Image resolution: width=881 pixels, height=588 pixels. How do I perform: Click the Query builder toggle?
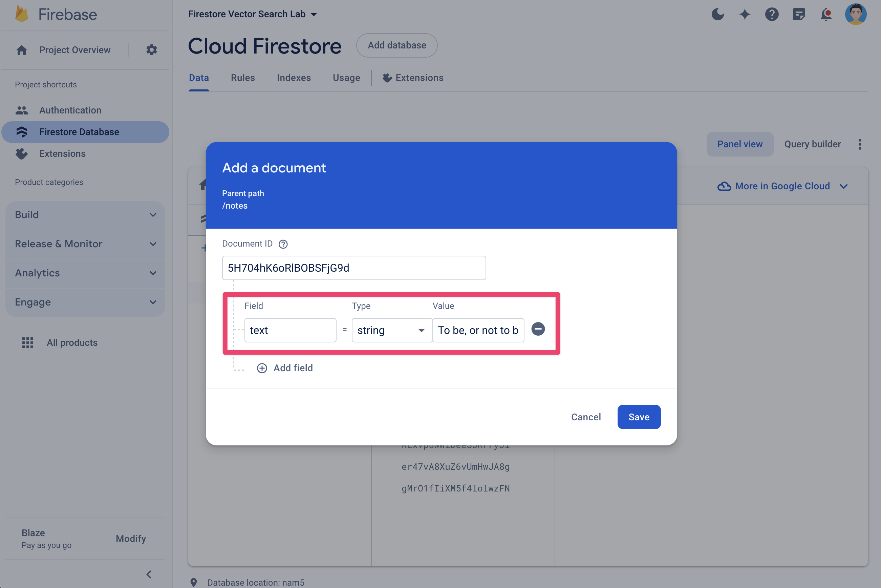pos(812,144)
